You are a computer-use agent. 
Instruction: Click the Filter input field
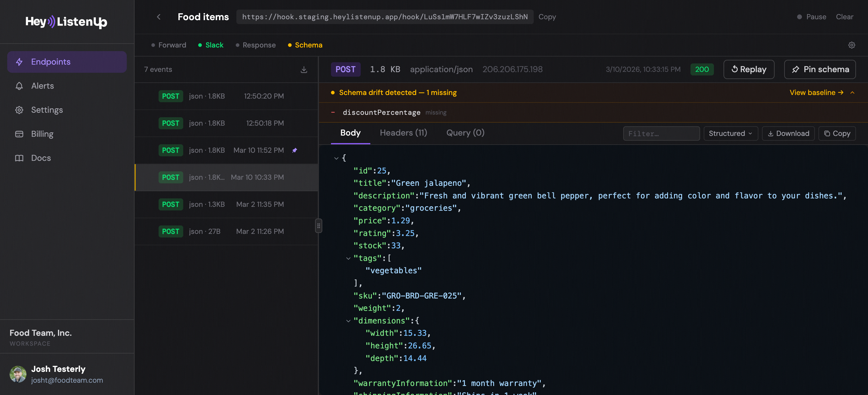pyautogui.click(x=661, y=133)
